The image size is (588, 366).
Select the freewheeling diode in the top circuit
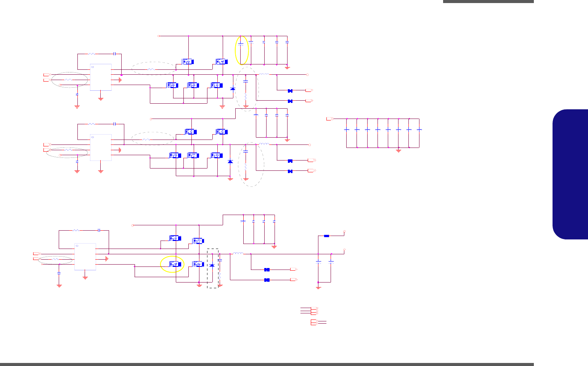pos(233,89)
